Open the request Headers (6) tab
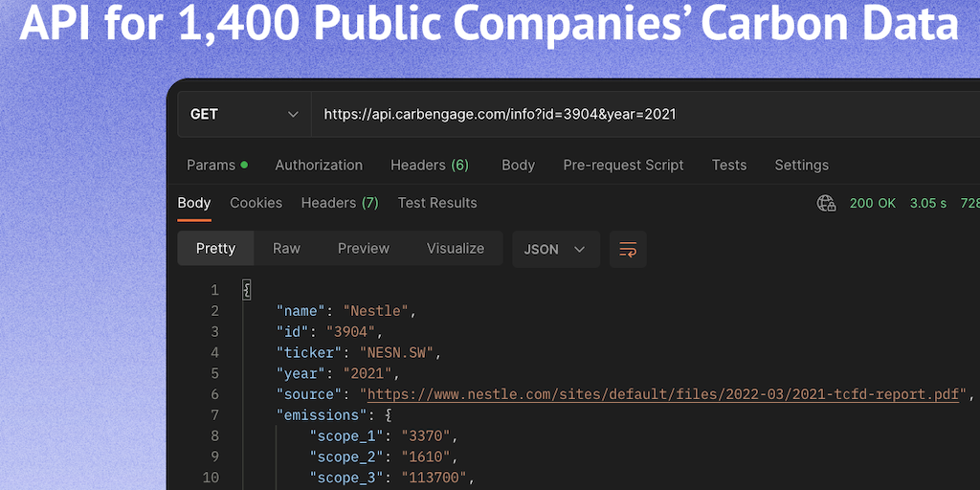 click(429, 165)
